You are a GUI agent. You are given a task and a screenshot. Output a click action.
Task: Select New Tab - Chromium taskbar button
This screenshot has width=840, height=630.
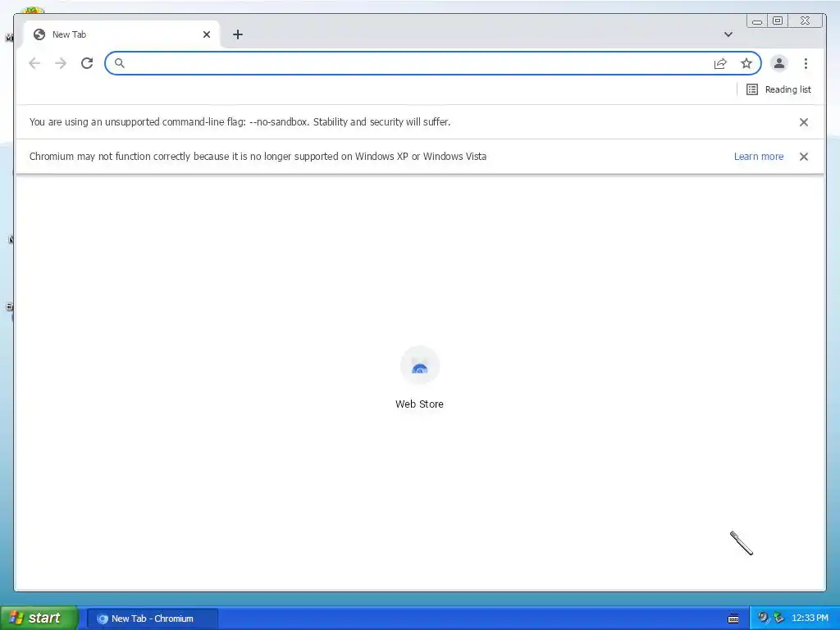coord(152,619)
